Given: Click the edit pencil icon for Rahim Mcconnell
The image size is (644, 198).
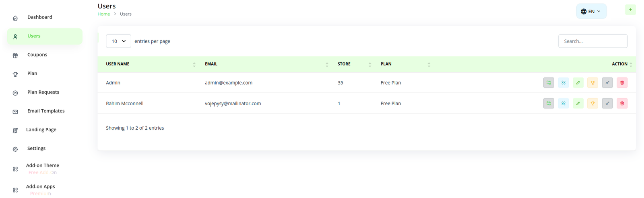Looking at the screenshot, I should (x=578, y=104).
